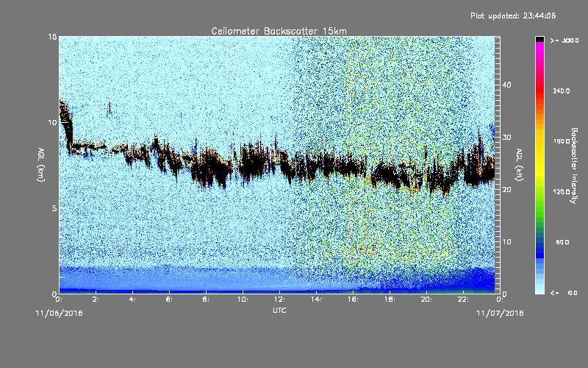
Task: Click the 'Ceilometer Backscatter 15km' plot title
Action: pyautogui.click(x=279, y=31)
